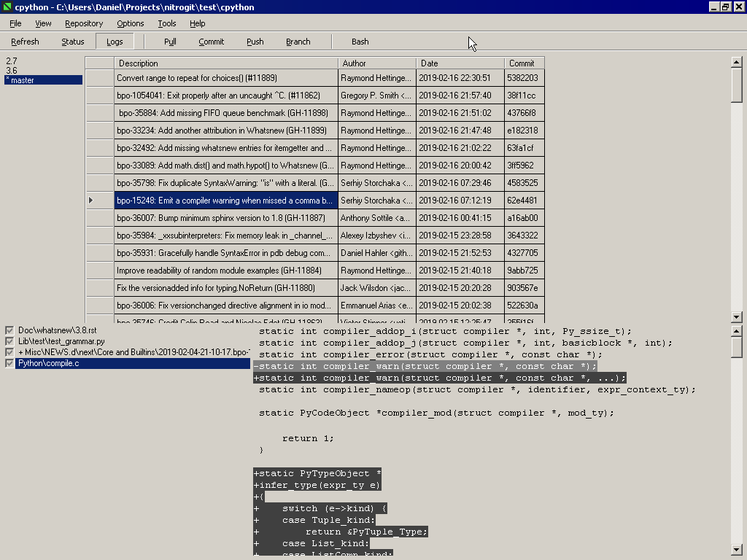This screenshot has width=747, height=560.
Task: Click added compiler_warn diff line with ellipsis
Action: pos(439,378)
